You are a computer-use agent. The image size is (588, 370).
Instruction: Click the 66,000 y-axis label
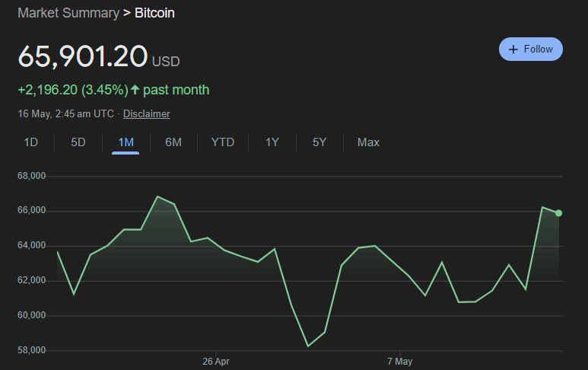tap(31, 210)
